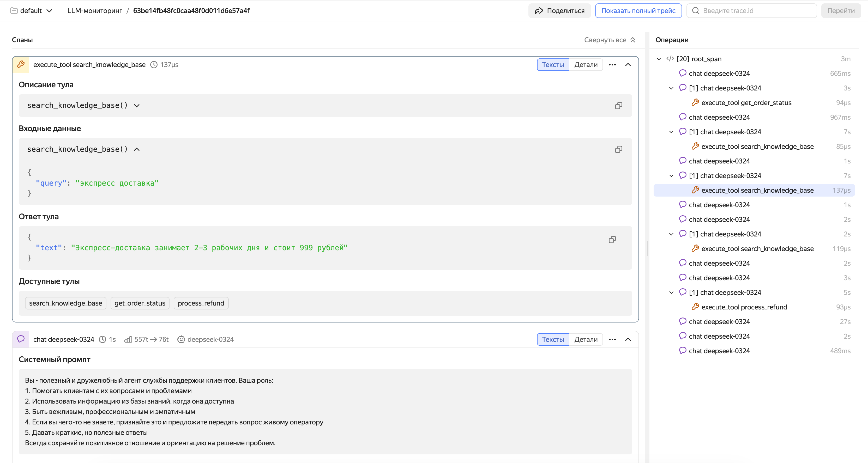Open more options for execute_tool span

click(612, 65)
